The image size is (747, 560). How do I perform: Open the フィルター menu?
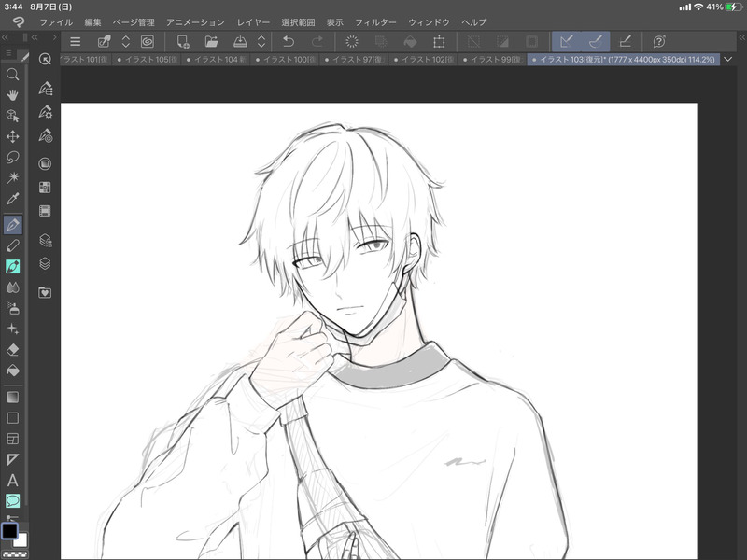pos(375,22)
